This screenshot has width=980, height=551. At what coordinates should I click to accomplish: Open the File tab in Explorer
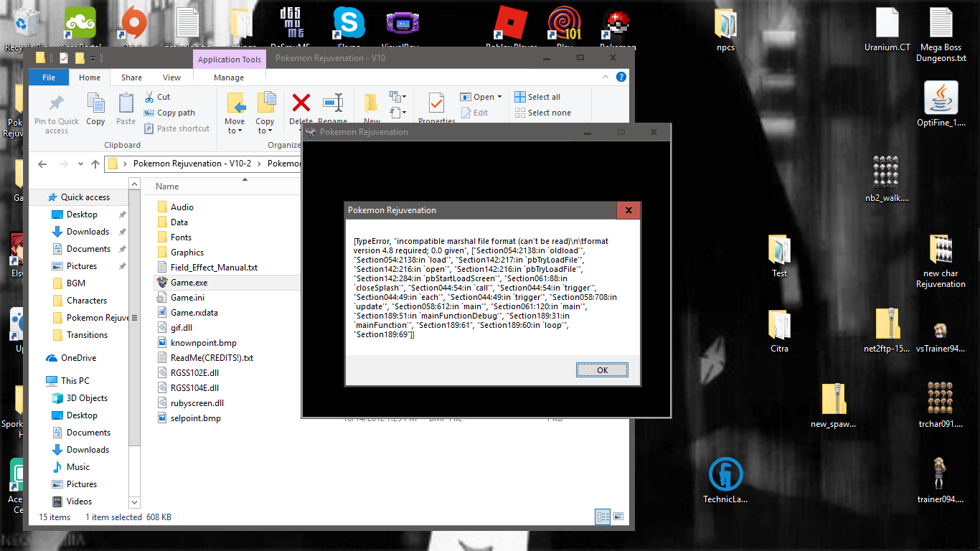pos(49,77)
